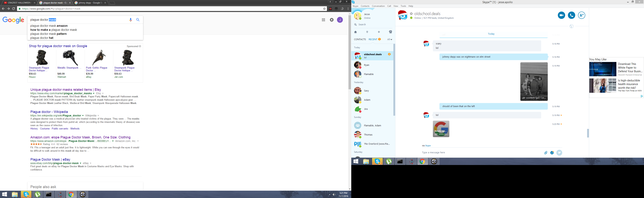Click the moon extension icon in Chrome
The height and width of the screenshot is (198, 644).
[342, 9]
